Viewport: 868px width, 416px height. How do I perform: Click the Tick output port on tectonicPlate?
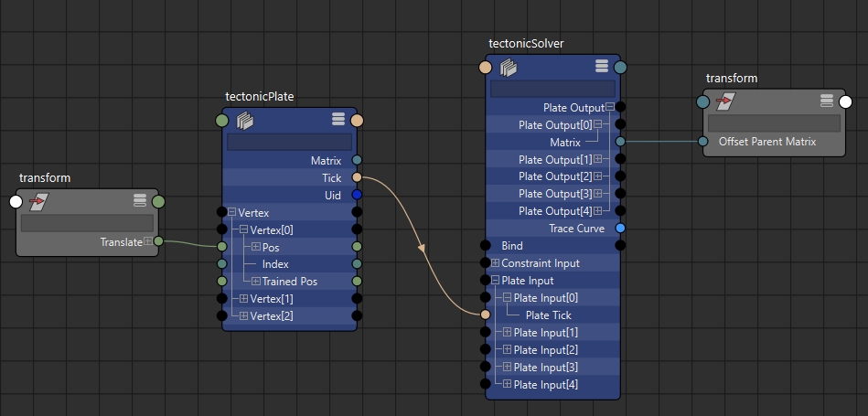[357, 177]
